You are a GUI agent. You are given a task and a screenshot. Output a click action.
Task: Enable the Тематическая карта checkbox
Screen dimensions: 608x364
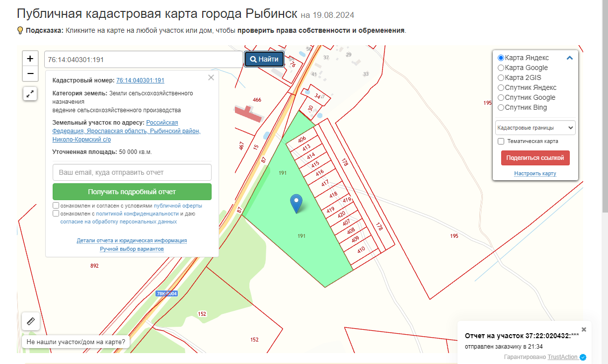[x=501, y=141]
